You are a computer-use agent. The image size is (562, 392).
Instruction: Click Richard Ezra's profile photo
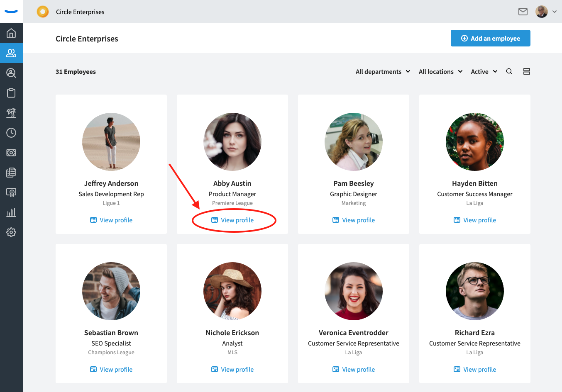point(475,291)
